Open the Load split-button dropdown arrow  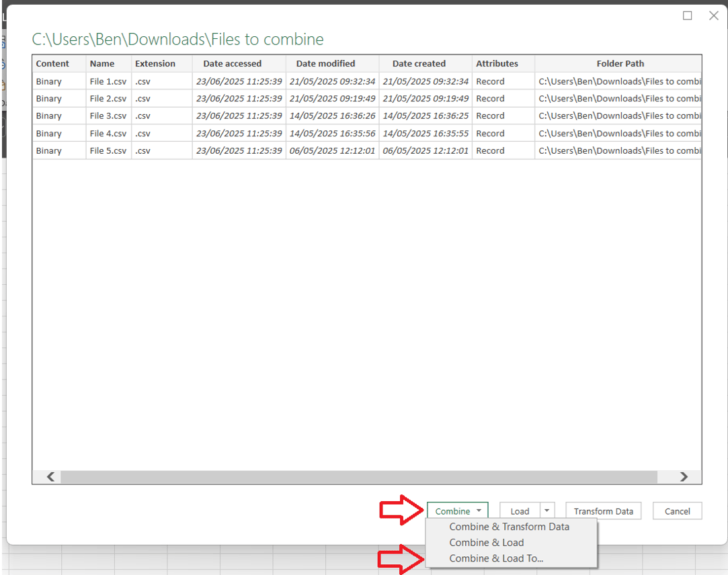[548, 511]
